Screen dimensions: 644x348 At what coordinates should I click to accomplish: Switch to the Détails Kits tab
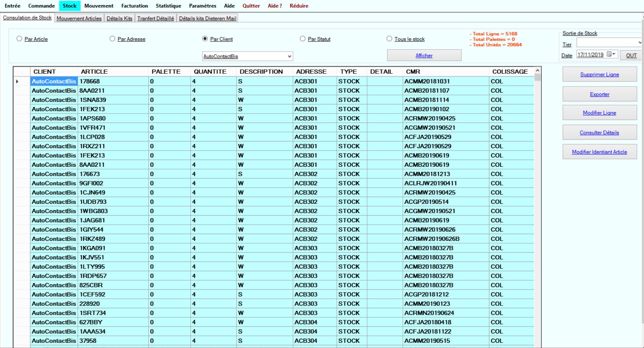(x=119, y=18)
